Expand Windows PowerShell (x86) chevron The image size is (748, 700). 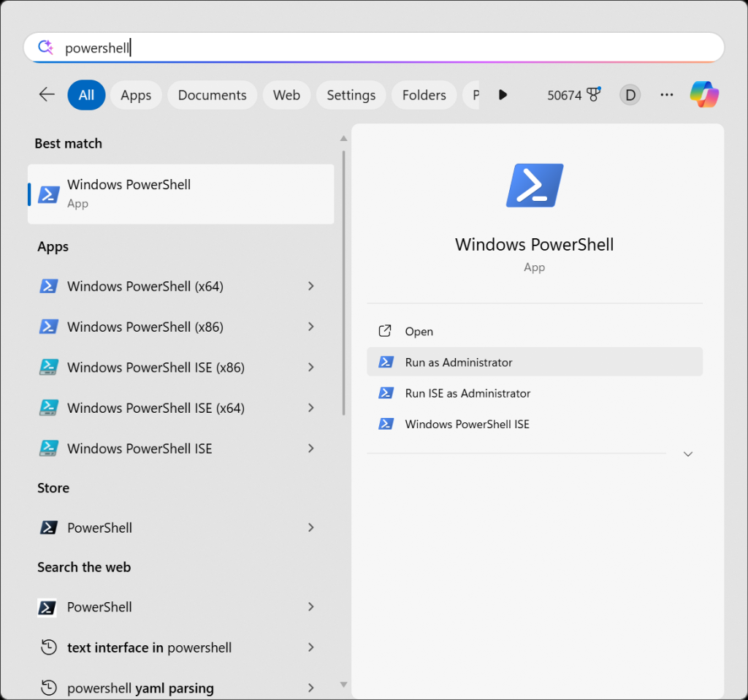(311, 327)
